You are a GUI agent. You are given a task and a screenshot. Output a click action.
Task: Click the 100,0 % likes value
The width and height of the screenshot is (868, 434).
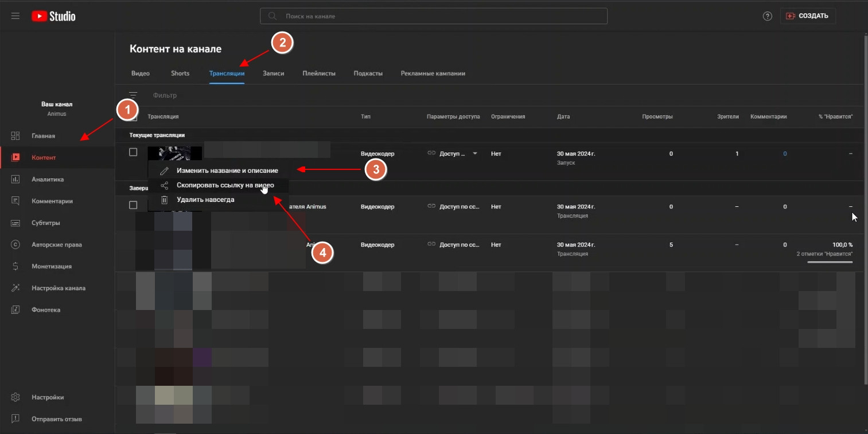point(842,245)
